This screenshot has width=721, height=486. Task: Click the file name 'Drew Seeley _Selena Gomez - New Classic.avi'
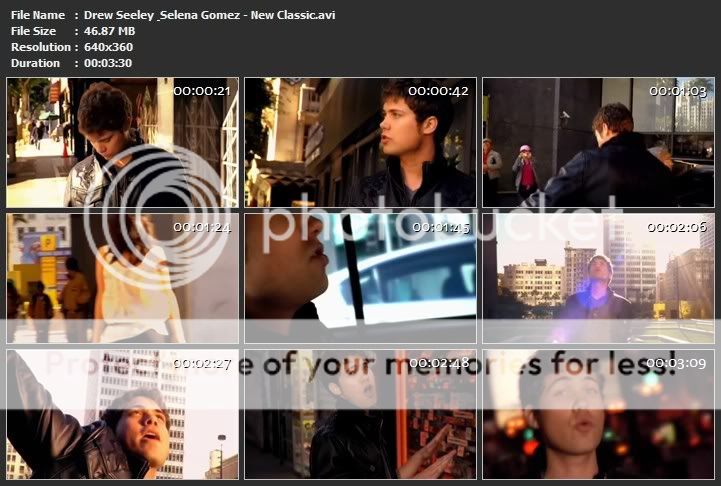click(210, 15)
